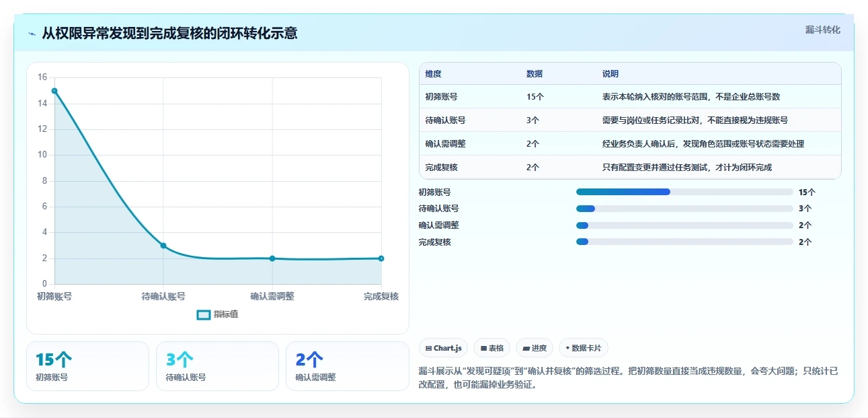Click the 初筛账号 label beside progress bars
Image resolution: width=868 pixels, height=418 pixels.
[434, 192]
